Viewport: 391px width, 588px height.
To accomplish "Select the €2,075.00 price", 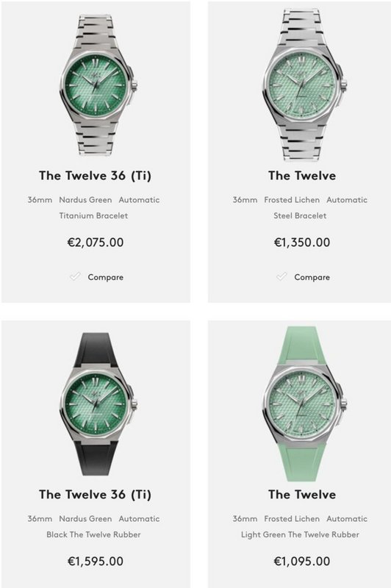I will pyautogui.click(x=96, y=243).
